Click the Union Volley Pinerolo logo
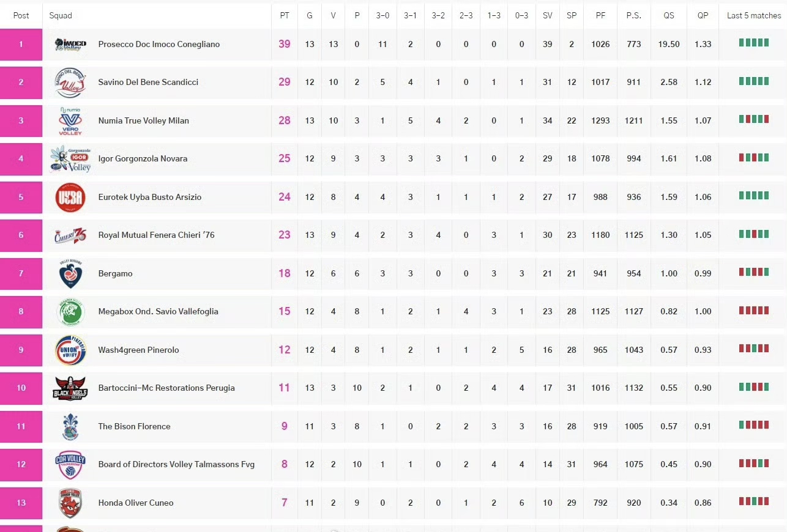Screen dimensions: 787x532 pos(70,350)
